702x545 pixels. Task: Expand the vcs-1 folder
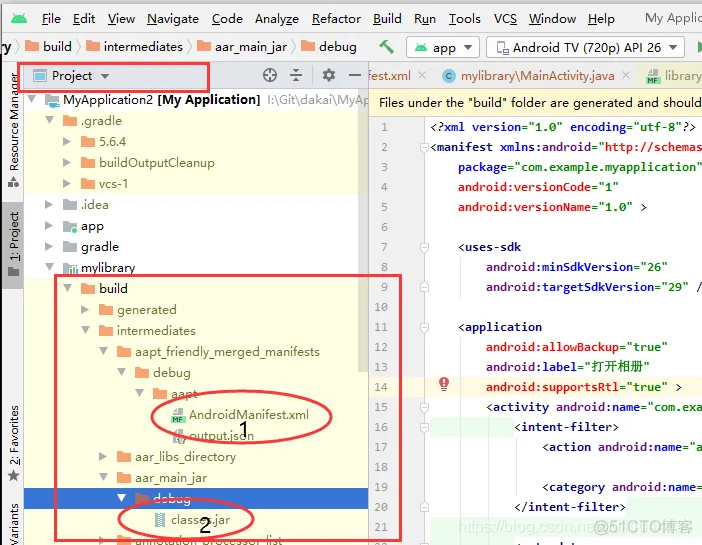pyautogui.click(x=67, y=184)
